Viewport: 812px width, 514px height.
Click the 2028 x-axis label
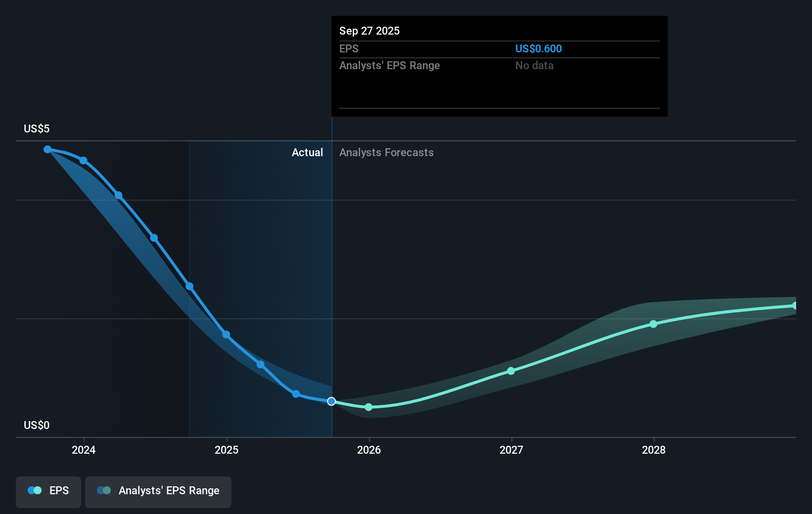[654, 450]
